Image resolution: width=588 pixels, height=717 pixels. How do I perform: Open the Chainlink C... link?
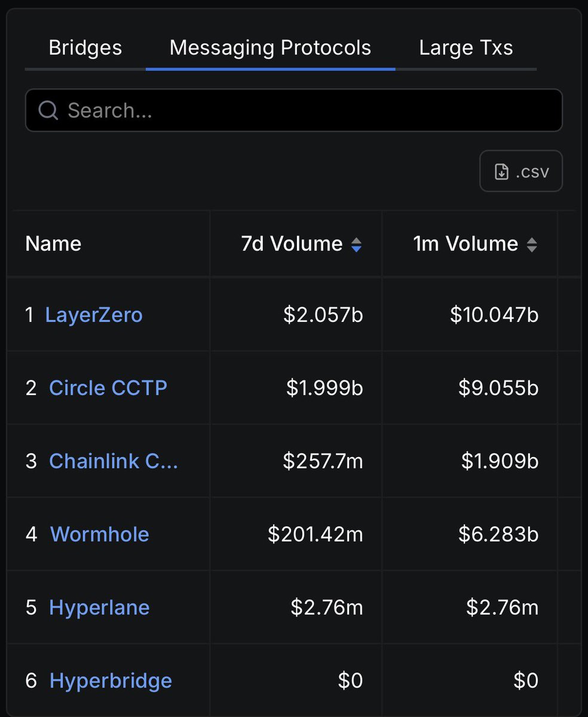(114, 461)
